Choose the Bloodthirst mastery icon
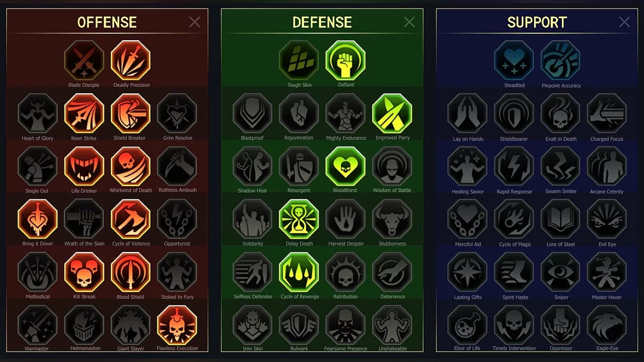This screenshot has height=362, width=644. pyautogui.click(x=345, y=166)
